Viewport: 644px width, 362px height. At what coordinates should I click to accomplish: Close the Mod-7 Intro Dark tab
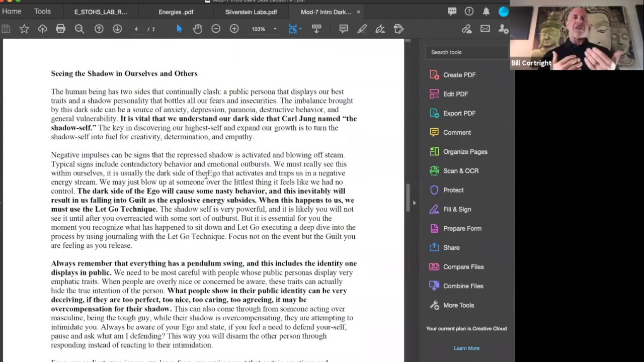pyautogui.click(x=358, y=12)
